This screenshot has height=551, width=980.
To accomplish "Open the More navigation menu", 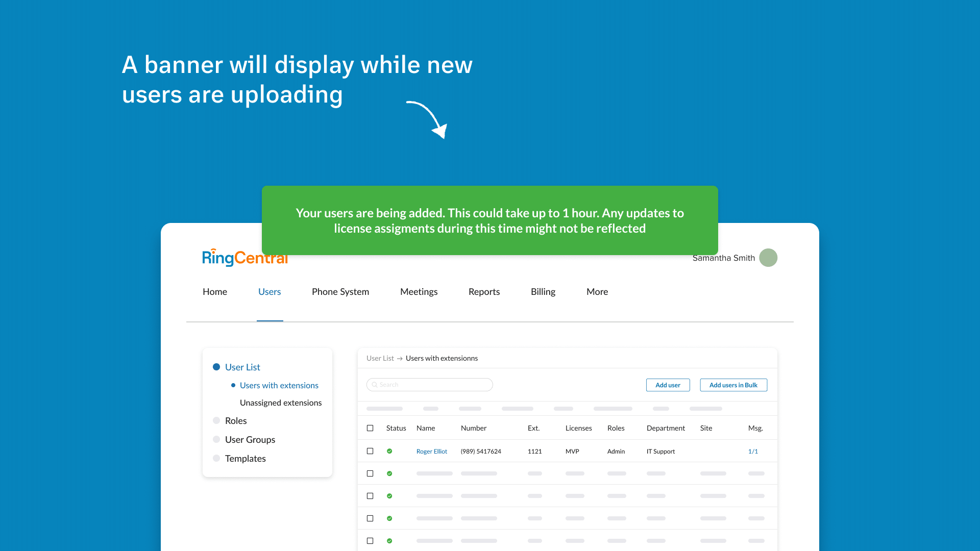I will 597,292.
